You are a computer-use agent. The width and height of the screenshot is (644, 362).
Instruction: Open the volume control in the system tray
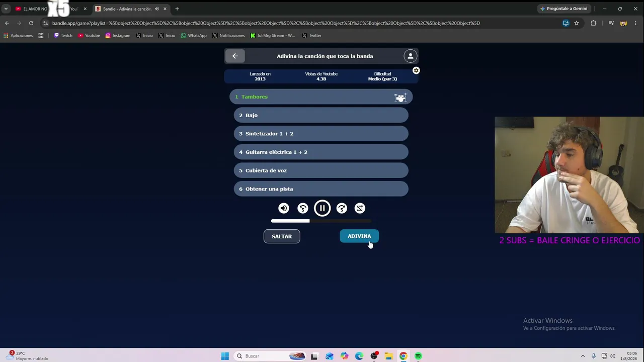click(612, 356)
